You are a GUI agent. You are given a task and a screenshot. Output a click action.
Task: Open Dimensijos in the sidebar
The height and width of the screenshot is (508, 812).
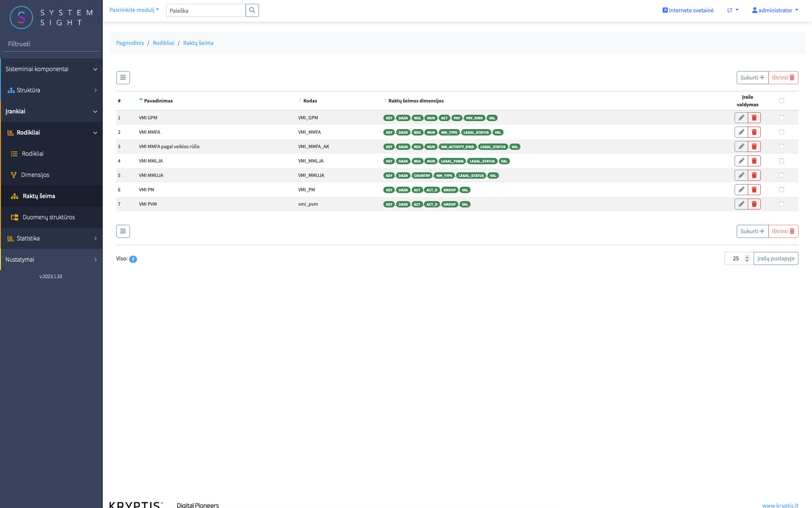(51, 175)
